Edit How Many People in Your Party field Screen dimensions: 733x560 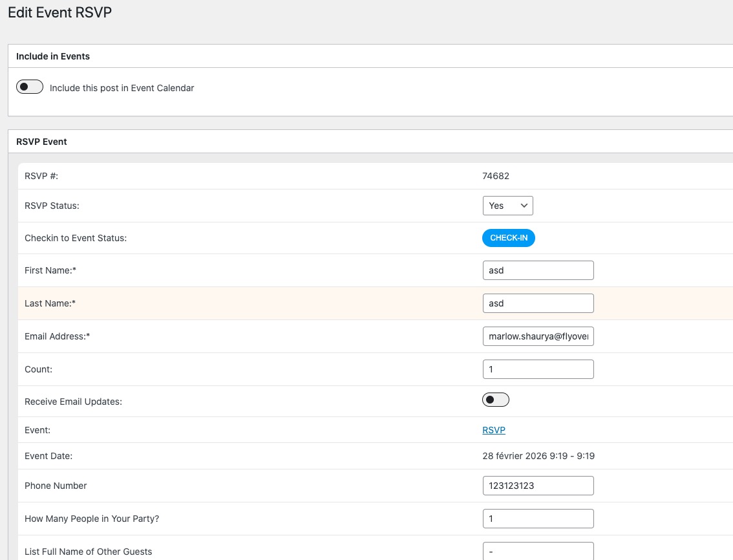(x=538, y=519)
